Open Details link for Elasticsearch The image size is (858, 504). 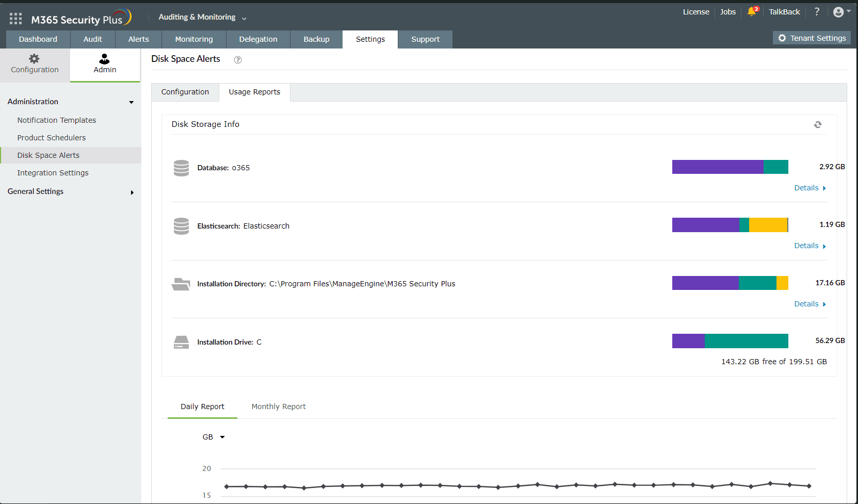(810, 246)
